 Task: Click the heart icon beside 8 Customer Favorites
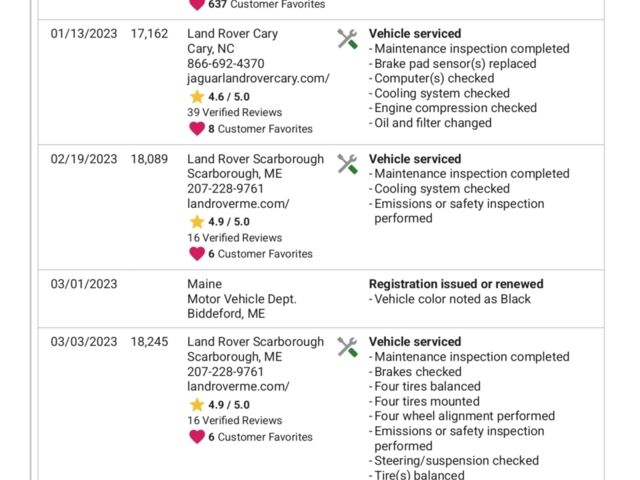[197, 129]
